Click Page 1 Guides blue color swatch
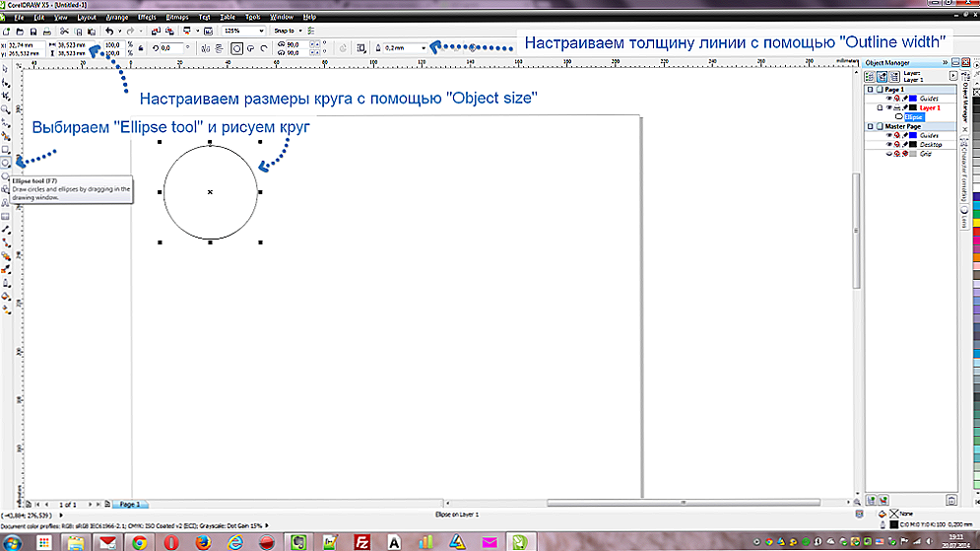The height and width of the screenshot is (551, 980). [913, 99]
